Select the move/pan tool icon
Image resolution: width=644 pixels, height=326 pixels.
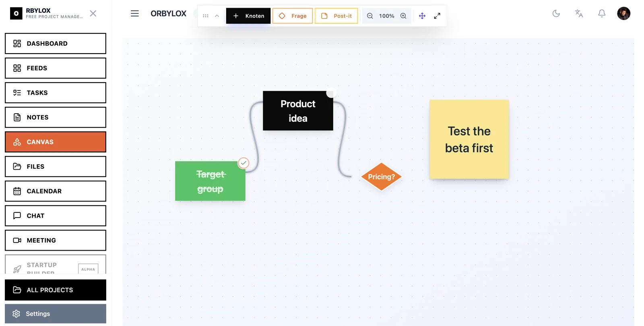click(422, 16)
